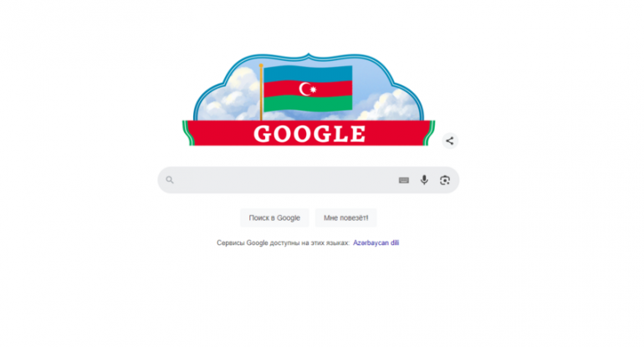Open search by image camera icon
Image resolution: width=644 pixels, height=347 pixels.
coord(445,181)
